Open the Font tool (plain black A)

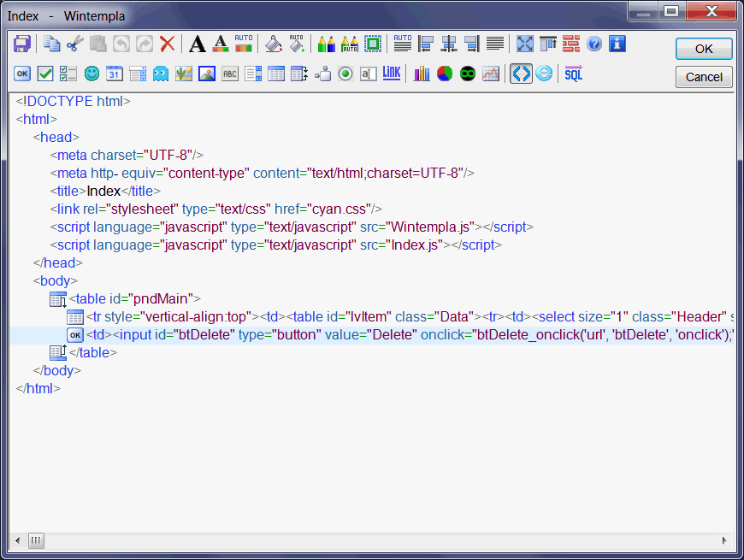coord(198,44)
